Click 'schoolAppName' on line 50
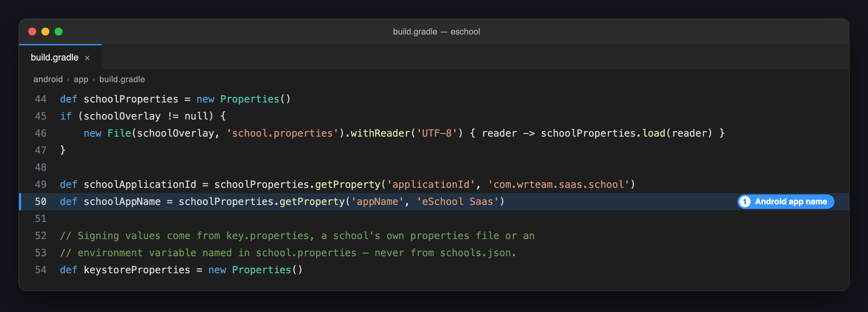 click(x=122, y=202)
